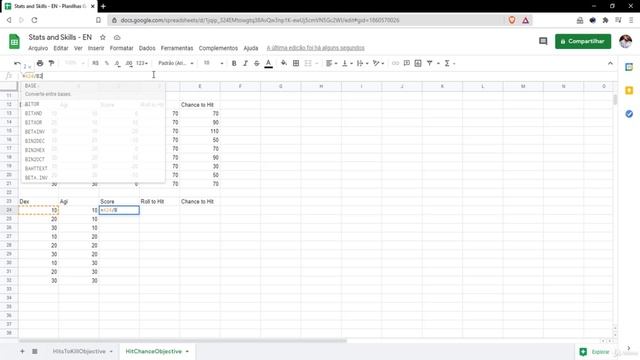
Task: Open the text color picker
Action: tap(269, 63)
